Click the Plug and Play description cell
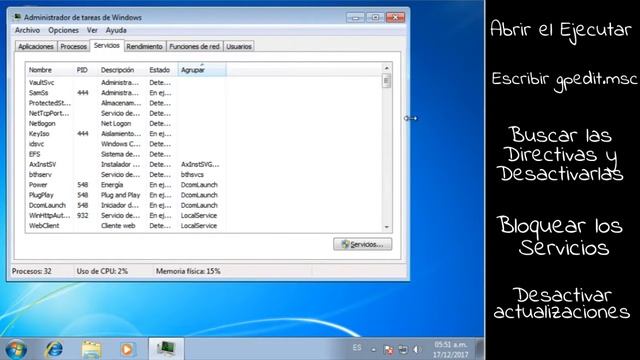640x360 pixels. (120, 195)
